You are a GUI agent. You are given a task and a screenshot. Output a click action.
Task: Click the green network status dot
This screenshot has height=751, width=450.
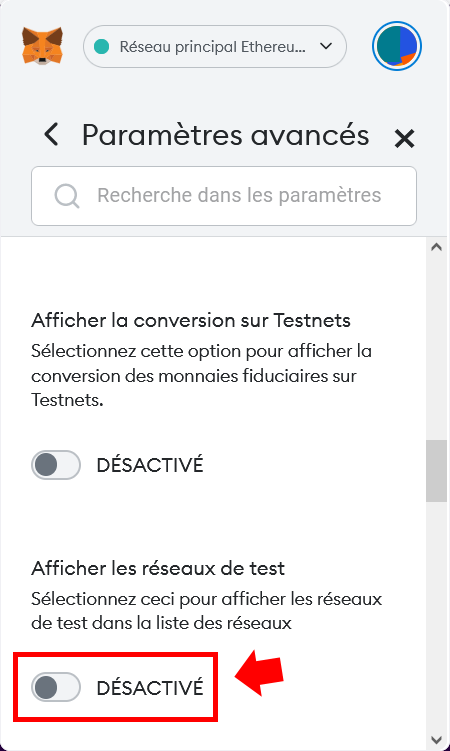[x=101, y=46]
